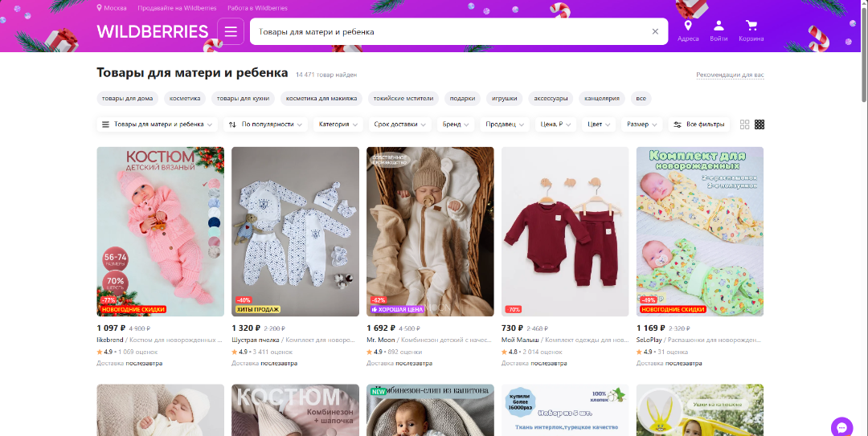Pick the navy blue color swatch on pink costume
The height and width of the screenshot is (436, 868).
pos(214,222)
